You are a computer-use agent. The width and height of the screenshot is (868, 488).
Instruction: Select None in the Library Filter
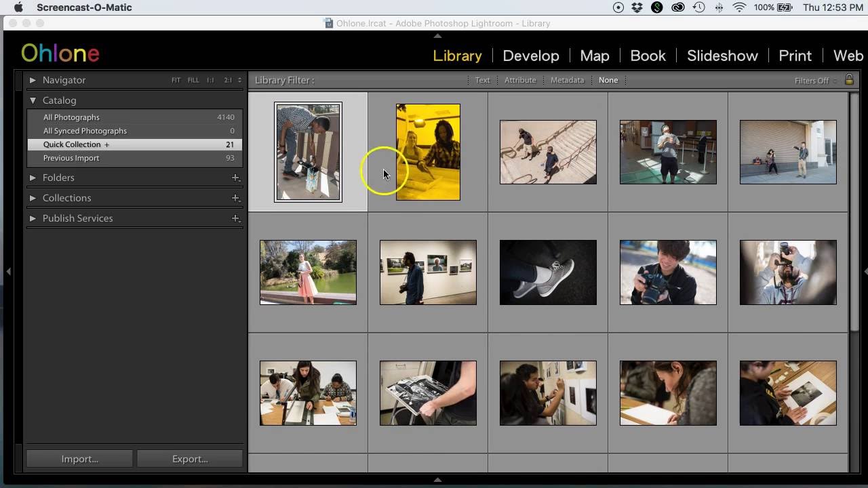tap(608, 80)
